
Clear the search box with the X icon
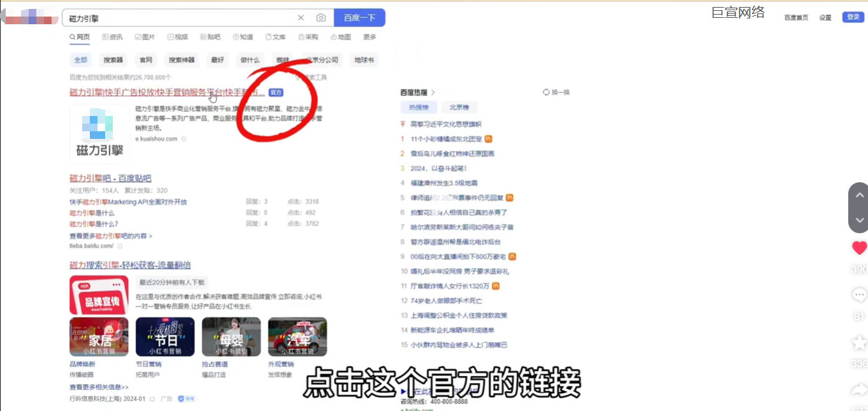pyautogui.click(x=301, y=18)
